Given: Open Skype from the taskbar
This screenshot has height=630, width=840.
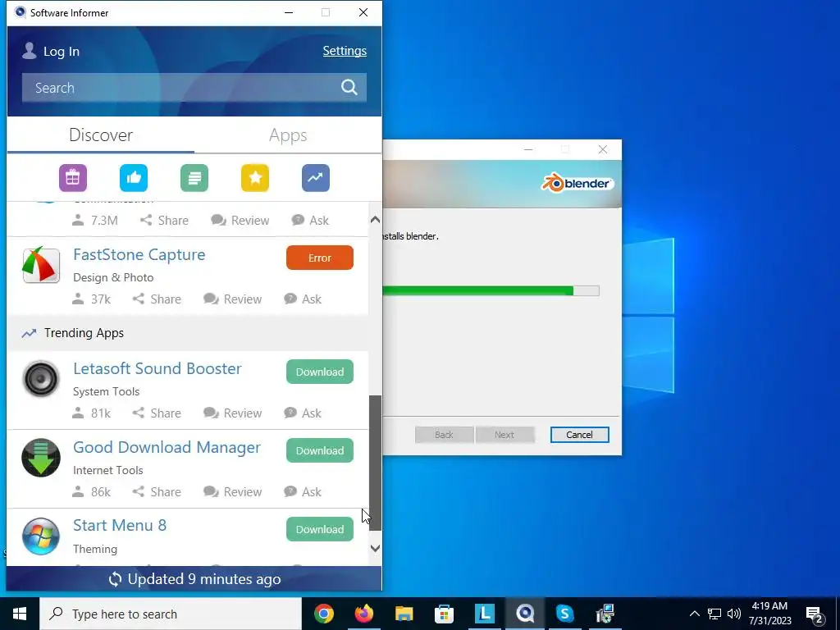Looking at the screenshot, I should click(564, 614).
